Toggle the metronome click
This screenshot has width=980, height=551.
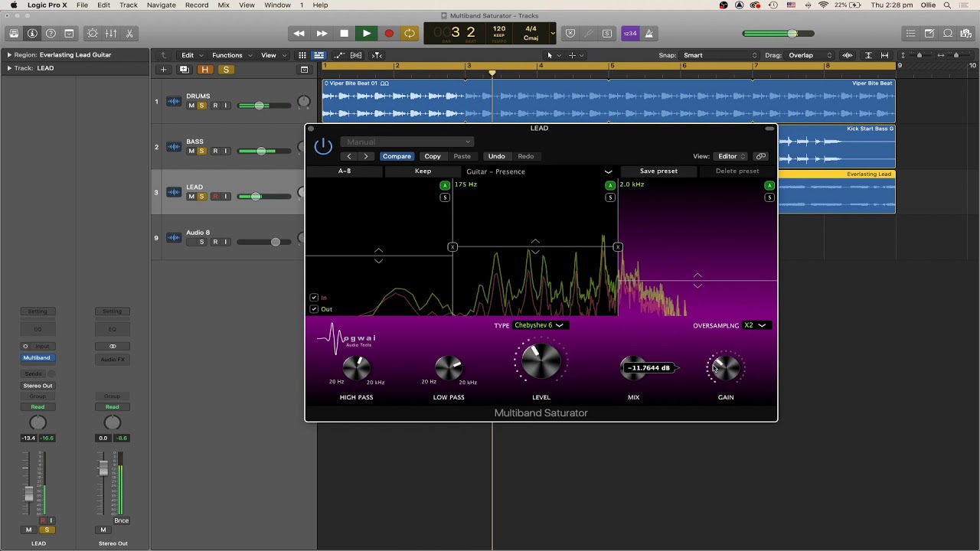pos(649,34)
